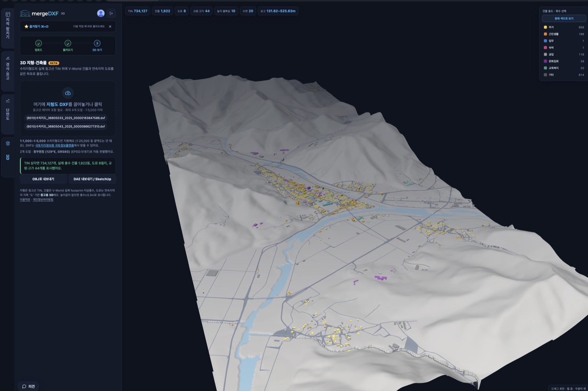This screenshot has width=588, height=391.
Task: Open the 의견 feedback chat button
Action: (x=28, y=386)
